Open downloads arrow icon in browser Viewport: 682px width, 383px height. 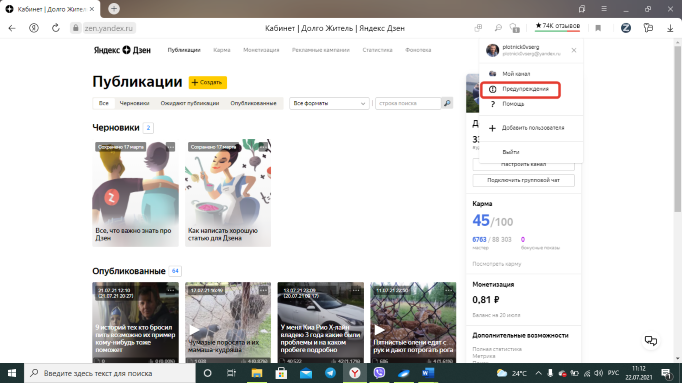point(670,28)
